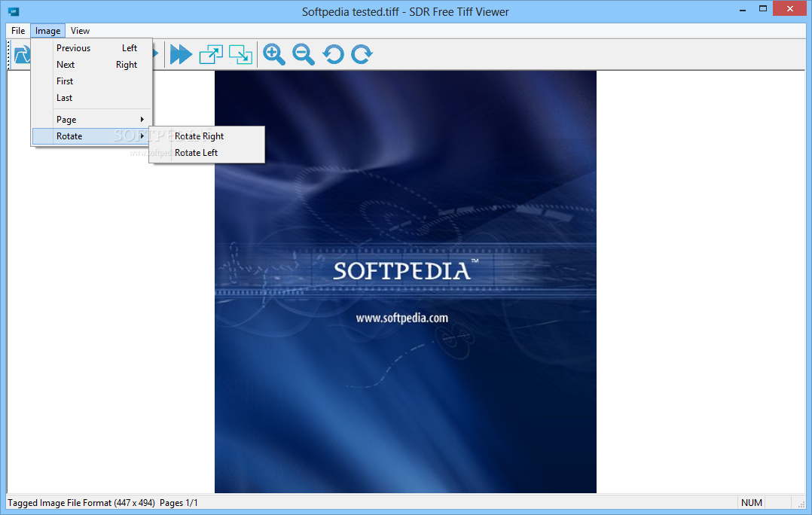Rotate image counterclockwise via toolbar icon
Viewport: 812px width, 515px height.
pyautogui.click(x=333, y=54)
